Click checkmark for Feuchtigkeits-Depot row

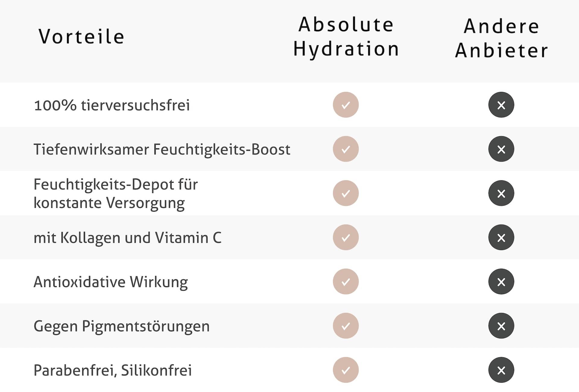coord(346,193)
